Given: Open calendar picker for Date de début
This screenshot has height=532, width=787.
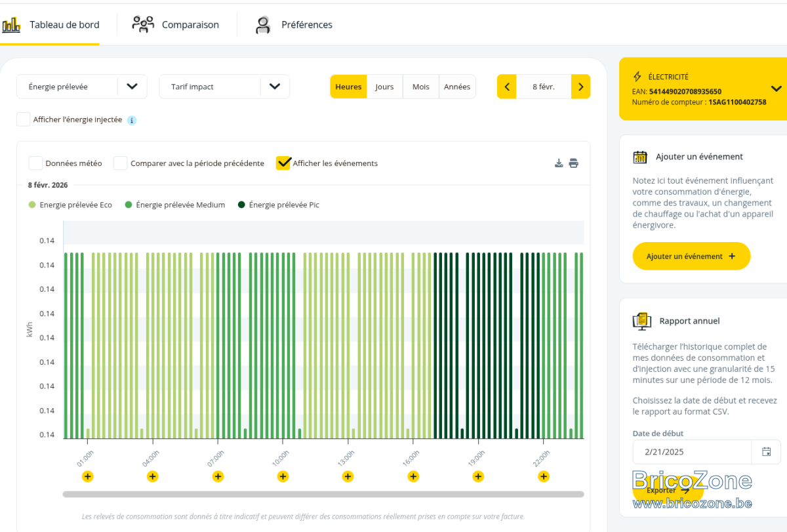Looking at the screenshot, I should click(766, 451).
